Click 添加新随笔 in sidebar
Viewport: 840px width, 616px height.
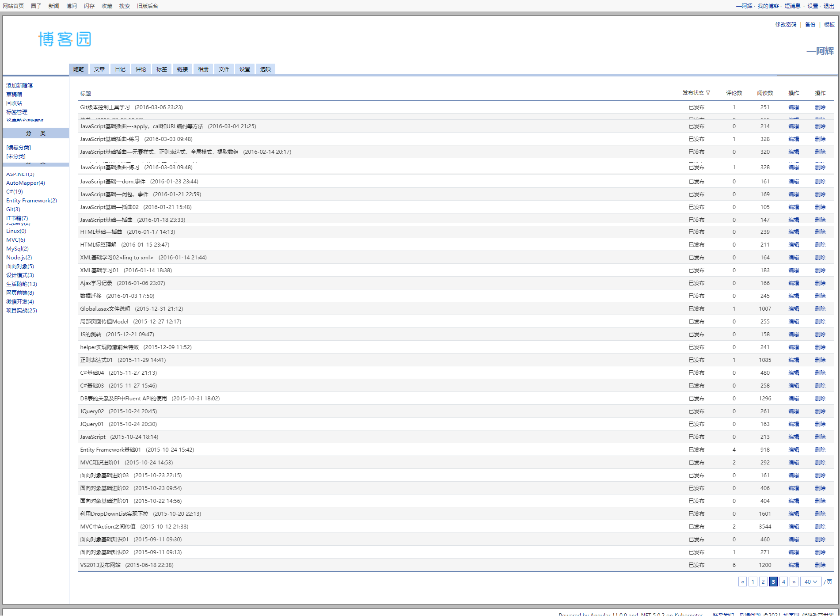tap(19, 85)
